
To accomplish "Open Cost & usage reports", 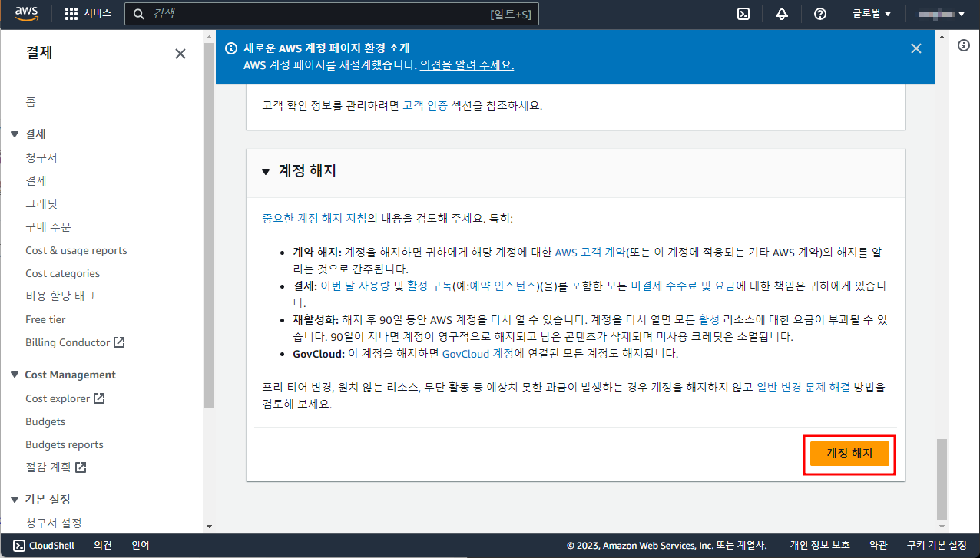I will coord(76,250).
